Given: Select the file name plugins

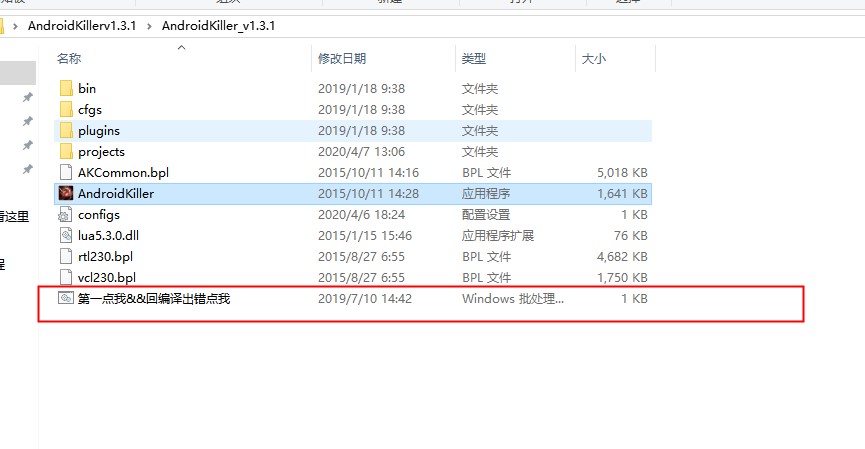Looking at the screenshot, I should tap(99, 131).
